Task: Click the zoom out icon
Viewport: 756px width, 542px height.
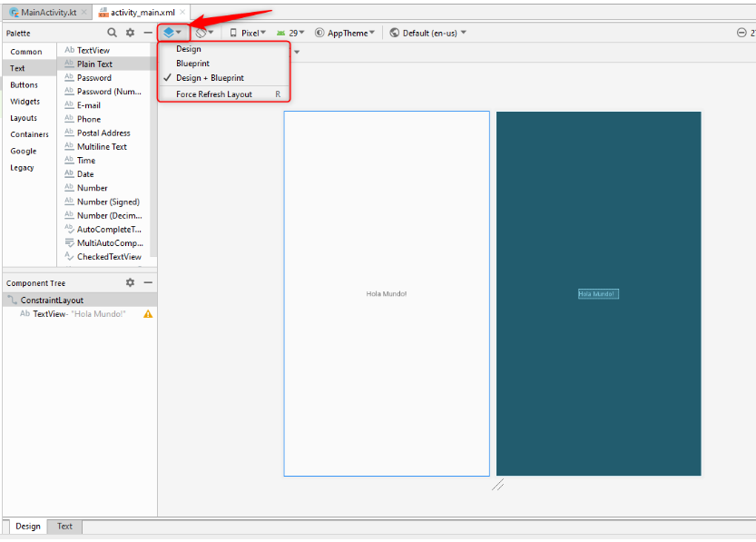Action: tap(741, 33)
